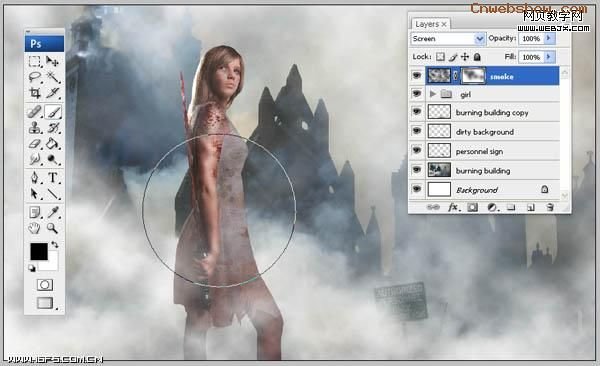Image resolution: width=600 pixels, height=366 pixels.
Task: Select the Brush tool
Action: click(x=53, y=112)
